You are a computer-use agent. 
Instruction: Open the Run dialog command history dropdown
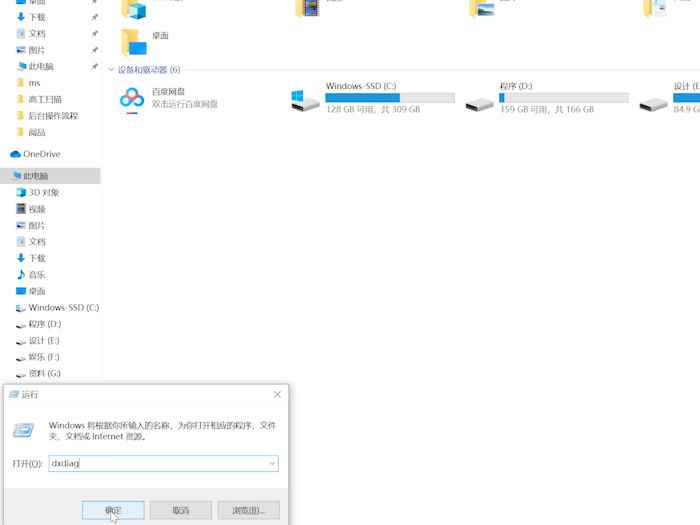click(x=271, y=464)
